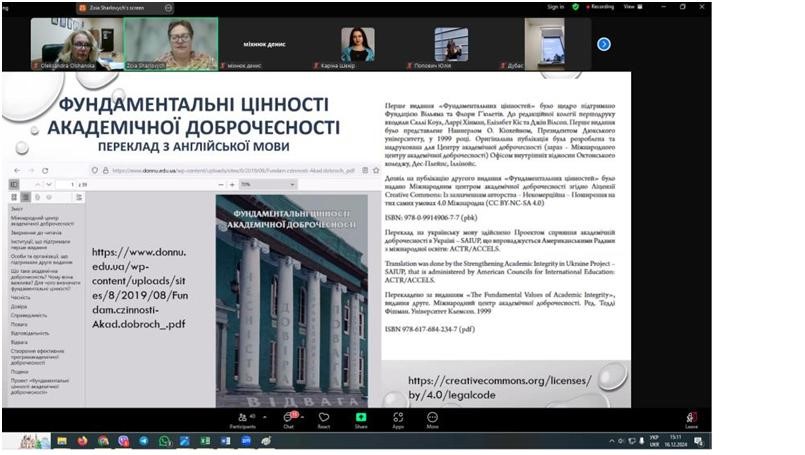Click the green Share screen button
Viewport: 805px width, 455px height.
point(361,417)
